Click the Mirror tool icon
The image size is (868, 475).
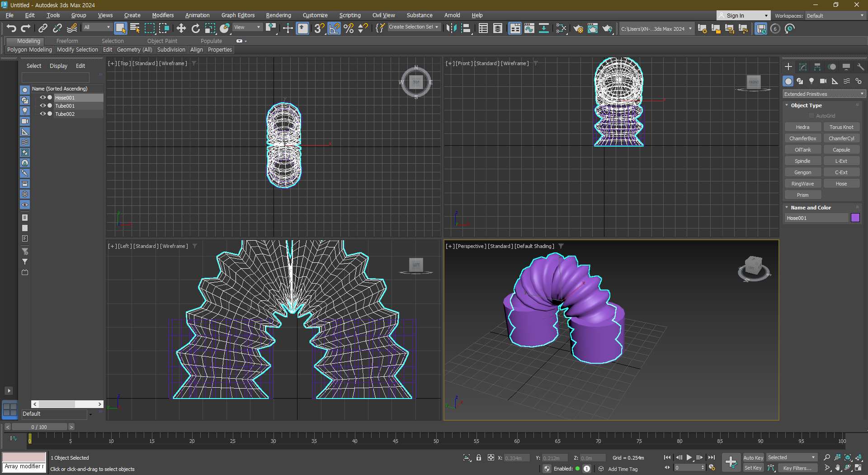pos(451,28)
